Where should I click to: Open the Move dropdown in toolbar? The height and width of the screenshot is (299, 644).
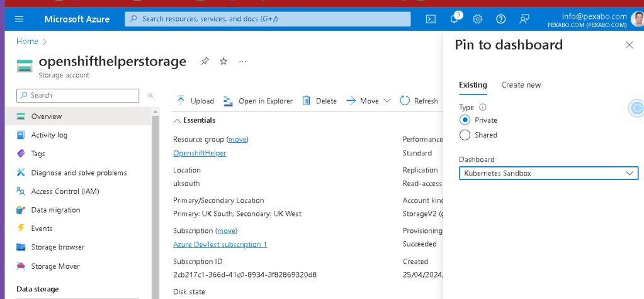(x=368, y=101)
